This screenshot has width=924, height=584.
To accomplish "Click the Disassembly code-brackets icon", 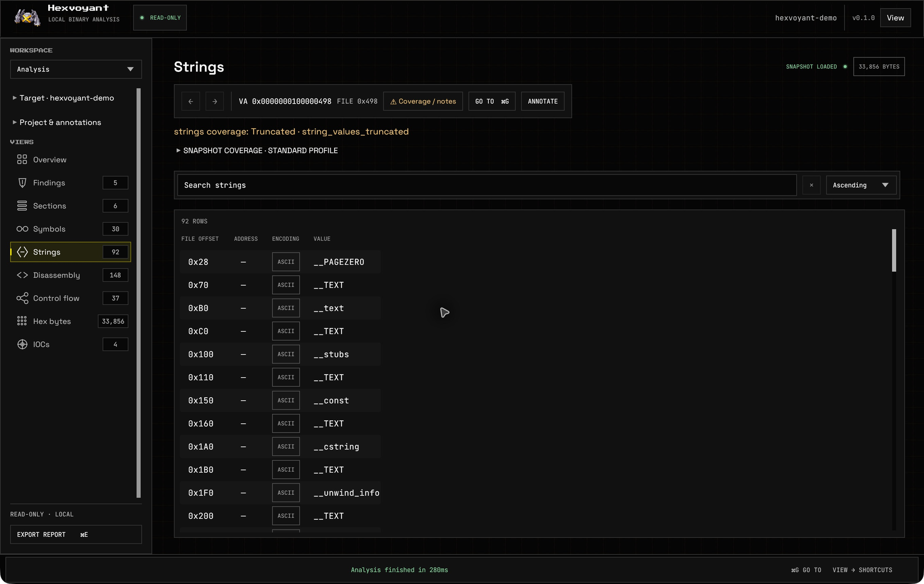I will [x=22, y=275].
